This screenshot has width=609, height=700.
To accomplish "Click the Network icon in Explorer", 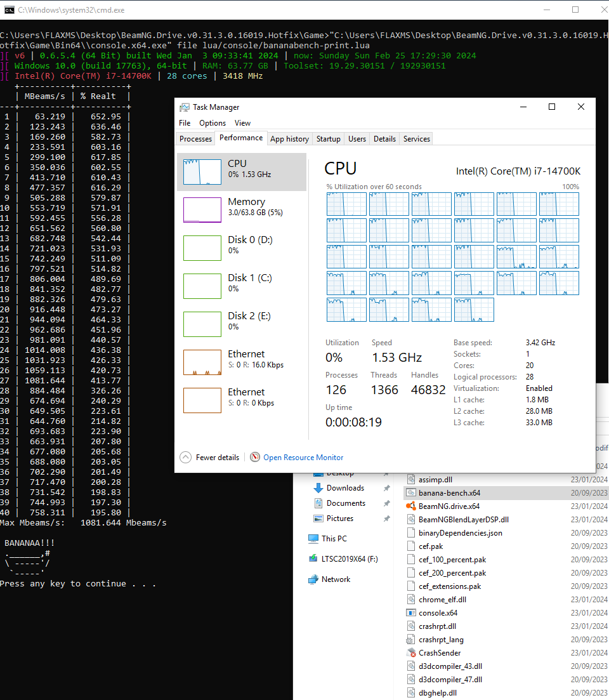I will (x=313, y=579).
